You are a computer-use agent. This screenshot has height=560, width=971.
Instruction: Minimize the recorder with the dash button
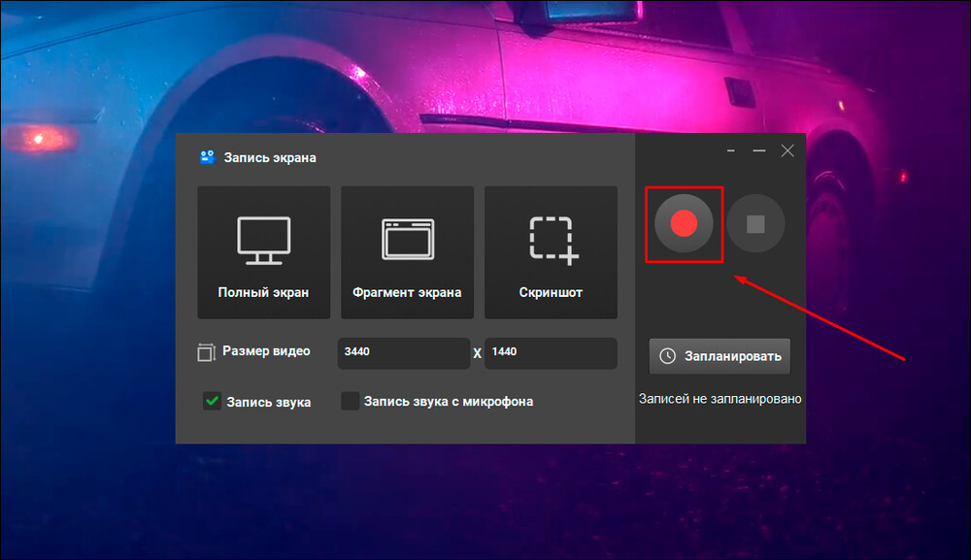pos(759,150)
